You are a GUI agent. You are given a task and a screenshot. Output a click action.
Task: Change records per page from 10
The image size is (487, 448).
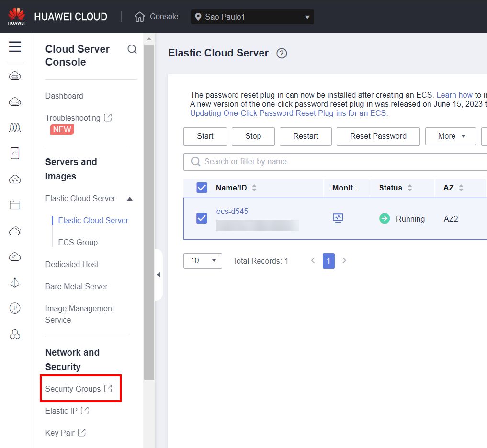click(x=202, y=261)
